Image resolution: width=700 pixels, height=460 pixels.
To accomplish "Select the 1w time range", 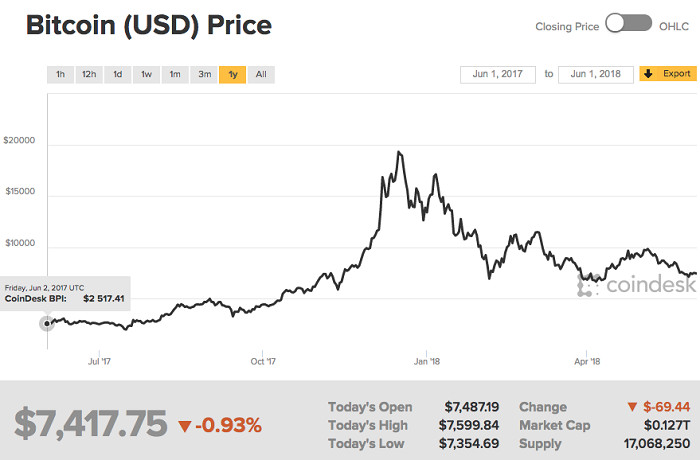I will pyautogui.click(x=146, y=75).
